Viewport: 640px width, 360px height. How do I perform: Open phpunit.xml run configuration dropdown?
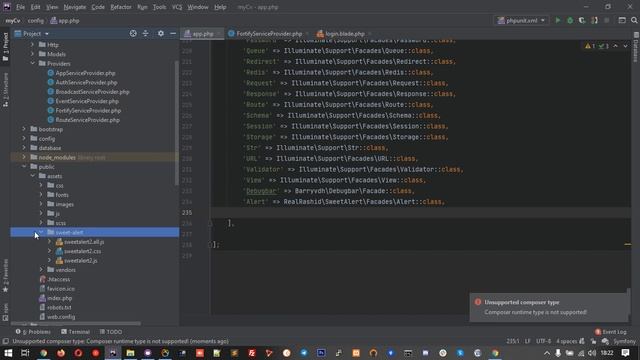pos(521,20)
